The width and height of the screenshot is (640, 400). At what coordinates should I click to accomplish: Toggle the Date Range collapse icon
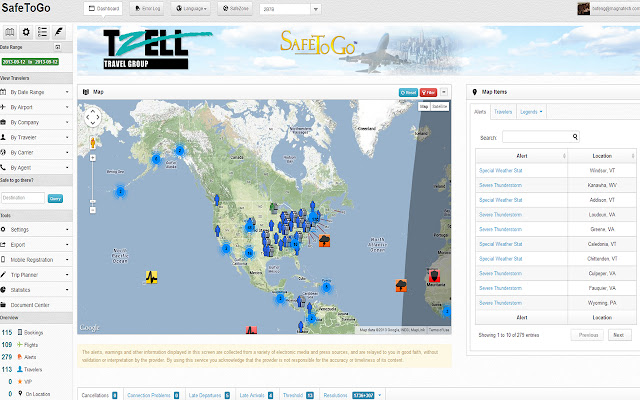pyautogui.click(x=57, y=47)
